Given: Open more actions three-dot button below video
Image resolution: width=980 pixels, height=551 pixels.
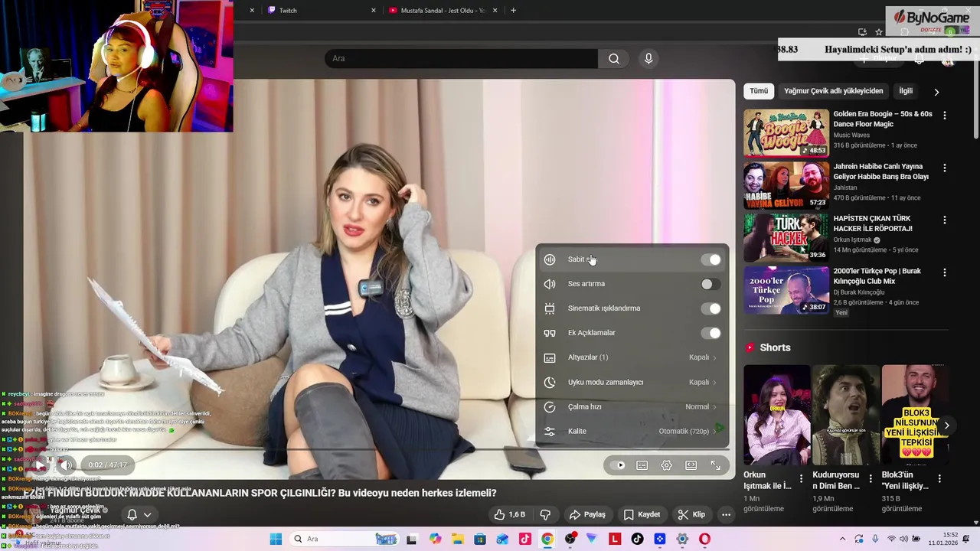Looking at the screenshot, I should pos(726,514).
